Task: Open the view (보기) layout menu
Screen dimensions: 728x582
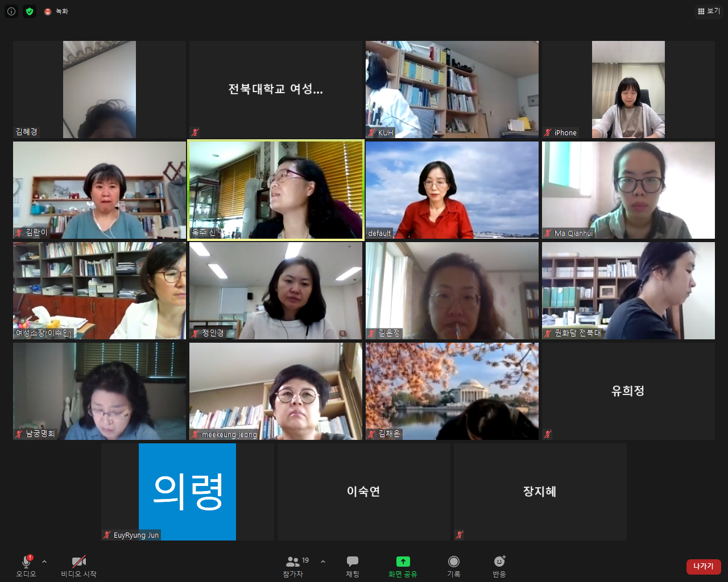Action: pyautogui.click(x=709, y=11)
